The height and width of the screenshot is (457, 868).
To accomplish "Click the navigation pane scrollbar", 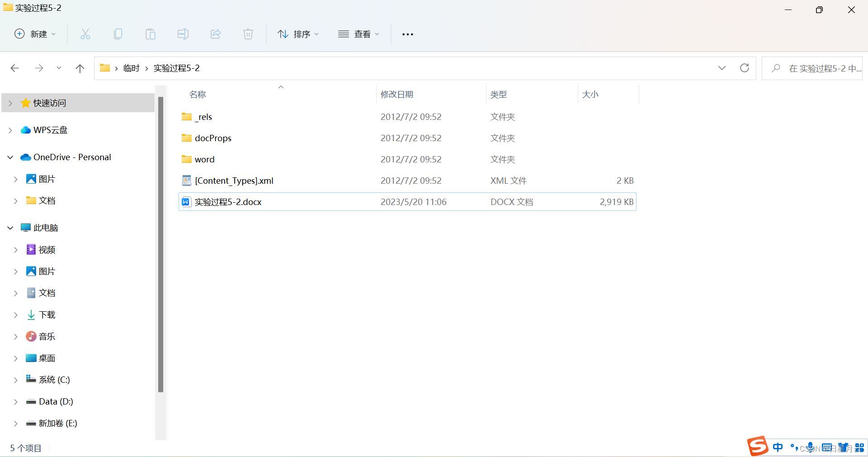I will pyautogui.click(x=160, y=244).
